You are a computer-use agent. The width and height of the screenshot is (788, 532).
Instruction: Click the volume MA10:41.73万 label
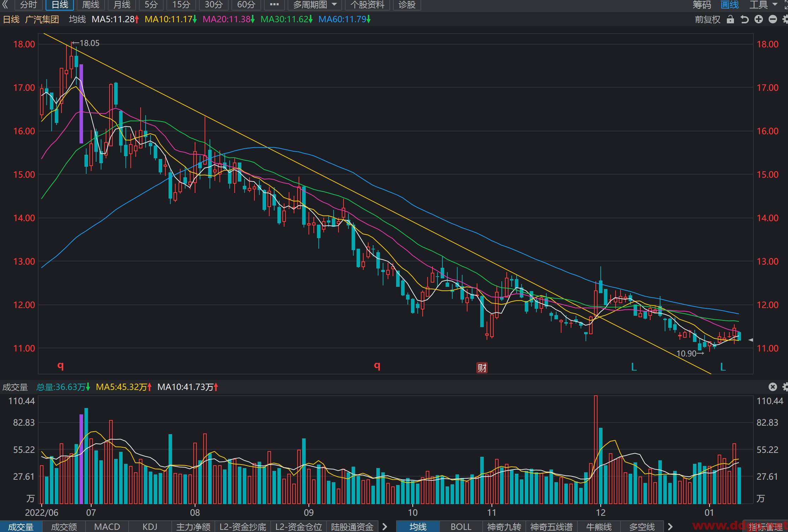188,387
